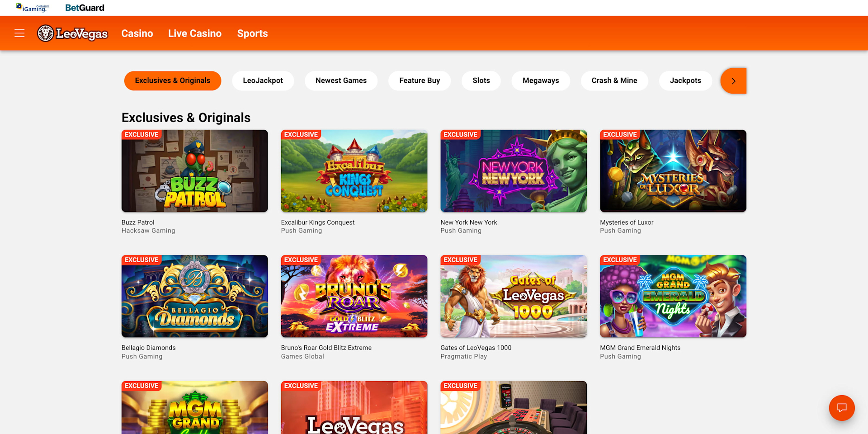Click the LeoVegas lion logo
Screen dimensions: 868x434
tap(72, 33)
